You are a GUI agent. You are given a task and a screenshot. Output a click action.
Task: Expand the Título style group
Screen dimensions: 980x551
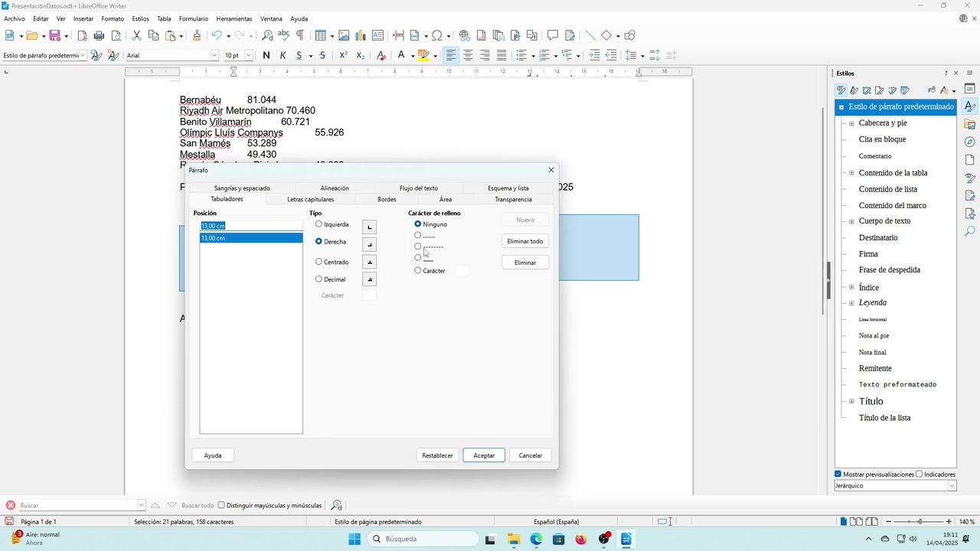pyautogui.click(x=851, y=401)
